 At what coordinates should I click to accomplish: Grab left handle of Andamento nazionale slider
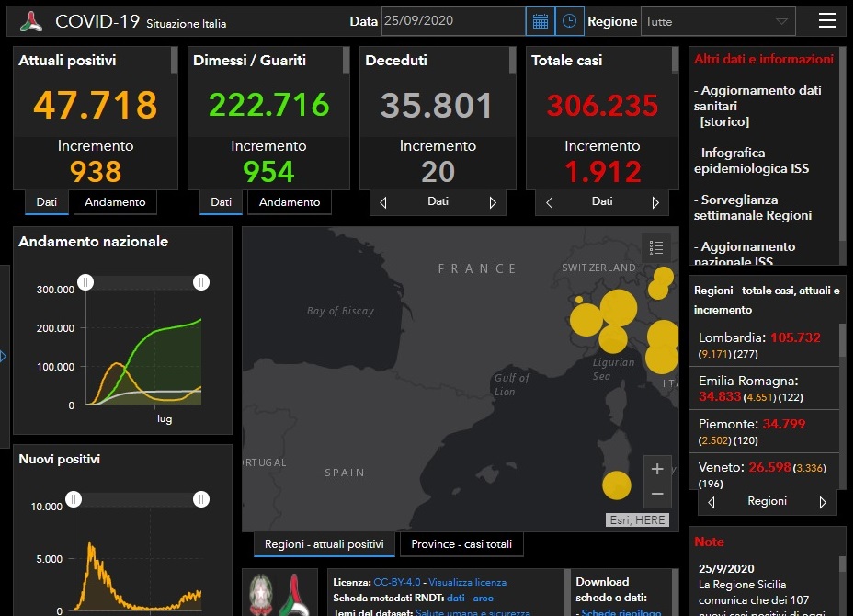pyautogui.click(x=85, y=282)
